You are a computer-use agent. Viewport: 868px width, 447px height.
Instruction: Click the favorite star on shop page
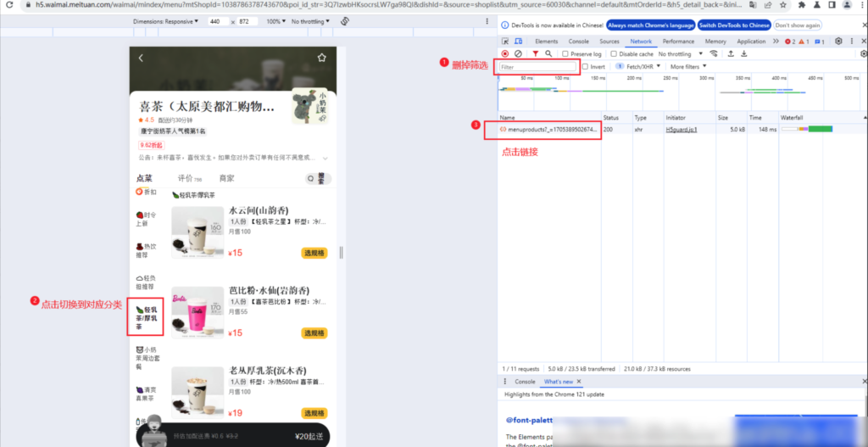[321, 58]
